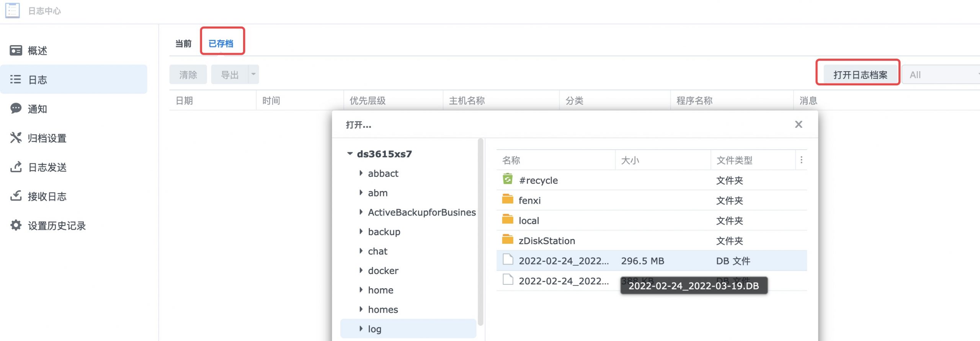Switch to the 当前 tab
The height and width of the screenshot is (341, 980).
pyautogui.click(x=183, y=44)
